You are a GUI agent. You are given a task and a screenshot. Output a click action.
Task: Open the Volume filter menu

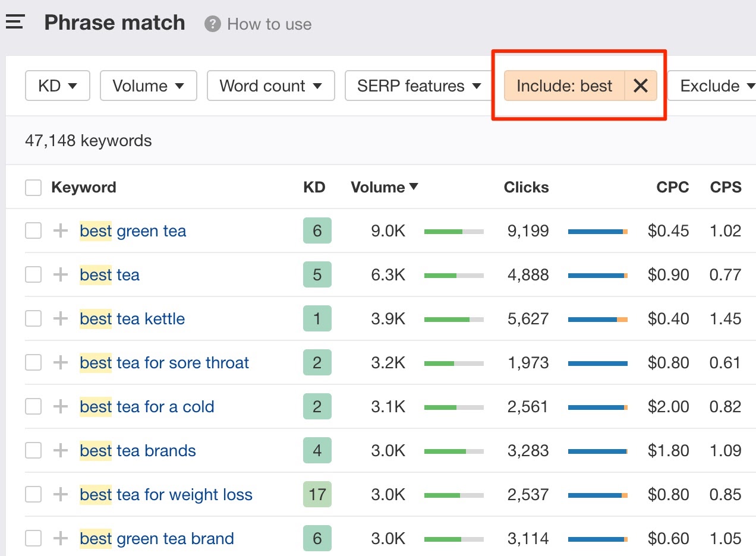[148, 86]
